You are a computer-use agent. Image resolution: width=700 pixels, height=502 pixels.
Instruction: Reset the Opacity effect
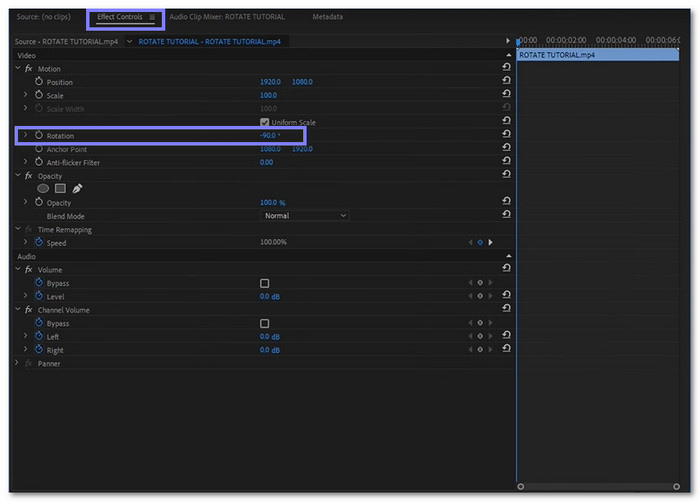pyautogui.click(x=506, y=174)
